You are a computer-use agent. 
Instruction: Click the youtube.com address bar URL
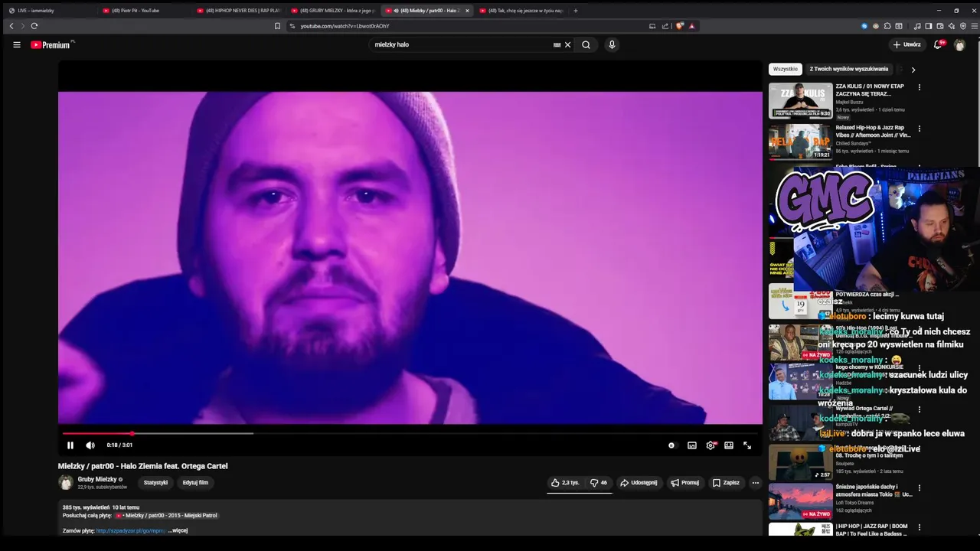tap(345, 26)
